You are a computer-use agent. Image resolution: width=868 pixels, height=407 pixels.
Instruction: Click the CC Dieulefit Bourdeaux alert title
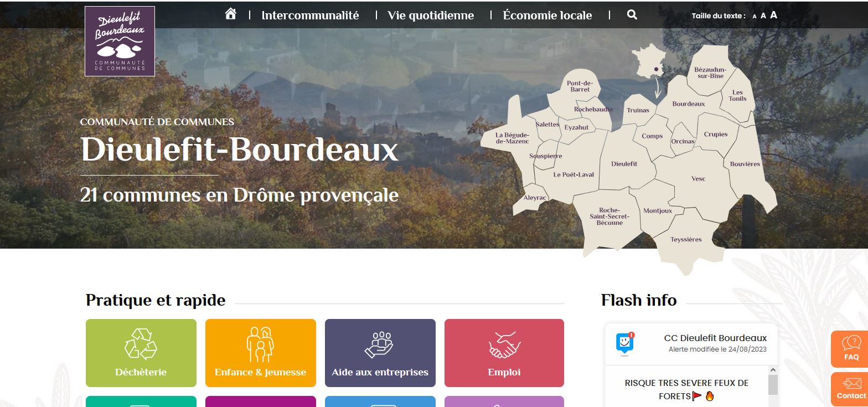click(x=715, y=338)
